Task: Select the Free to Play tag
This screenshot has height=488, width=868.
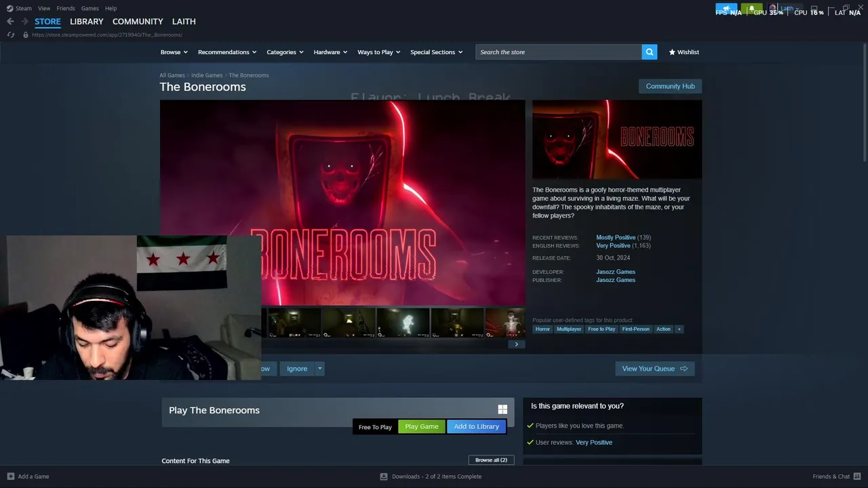Action: click(601, 329)
